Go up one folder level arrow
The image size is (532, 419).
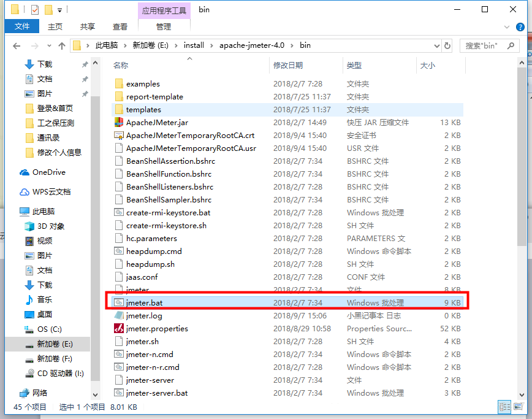[62, 46]
